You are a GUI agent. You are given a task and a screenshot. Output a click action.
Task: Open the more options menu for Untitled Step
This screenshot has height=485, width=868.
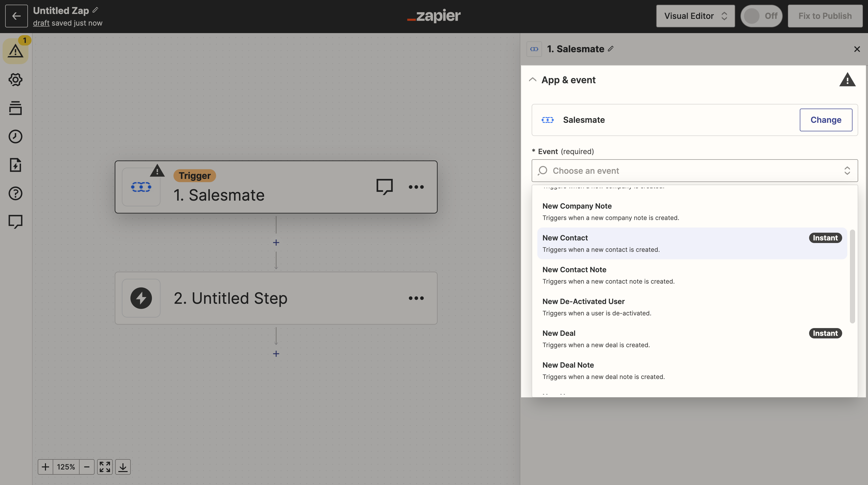(x=416, y=298)
